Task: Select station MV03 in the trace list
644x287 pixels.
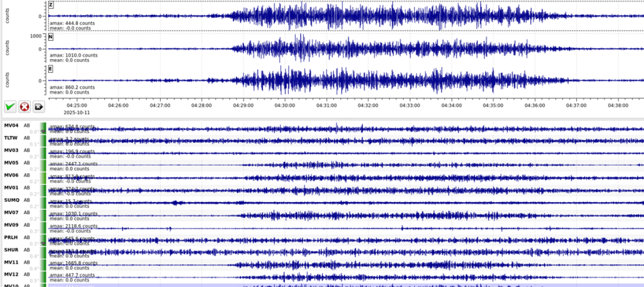Action: [11, 150]
